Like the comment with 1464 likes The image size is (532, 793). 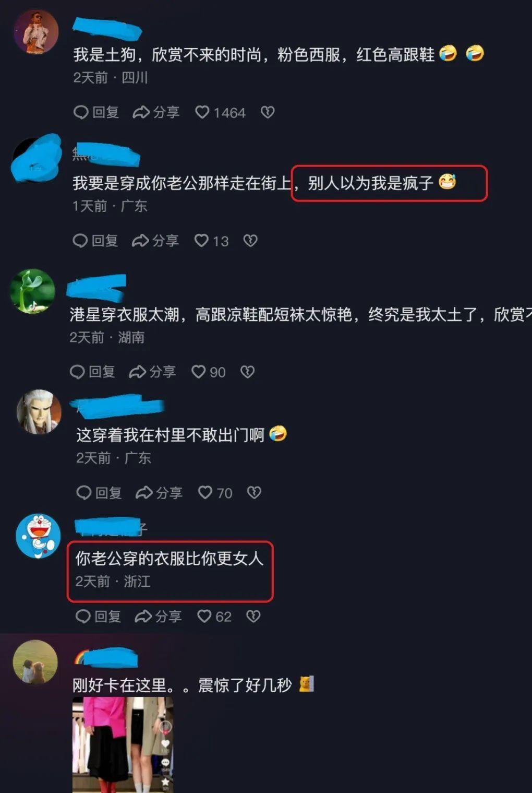220,112
